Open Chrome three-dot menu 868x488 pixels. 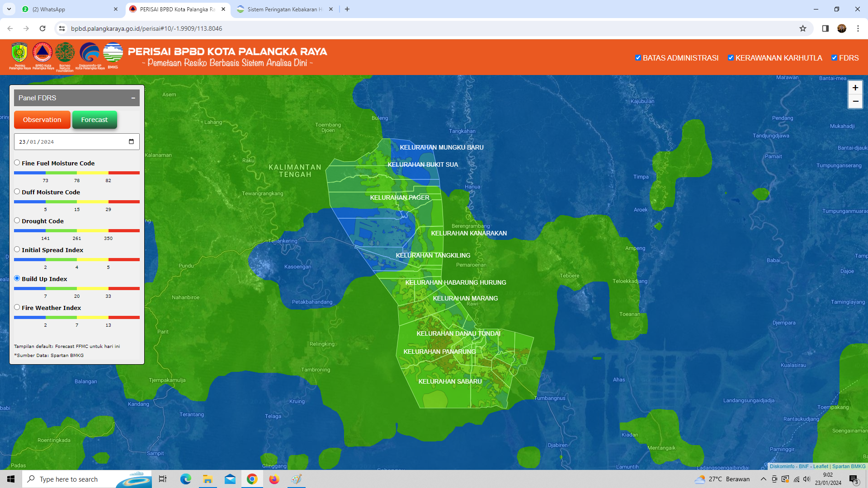pyautogui.click(x=858, y=28)
